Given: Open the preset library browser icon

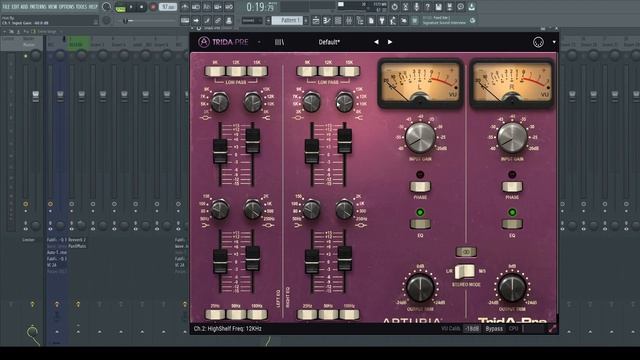Looking at the screenshot, I should pyautogui.click(x=279, y=42).
